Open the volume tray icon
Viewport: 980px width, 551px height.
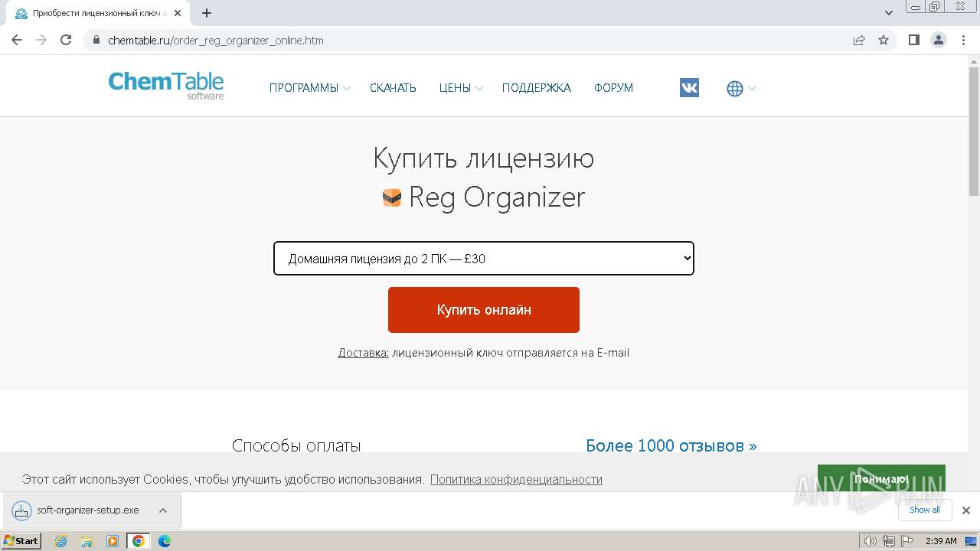coord(871,541)
